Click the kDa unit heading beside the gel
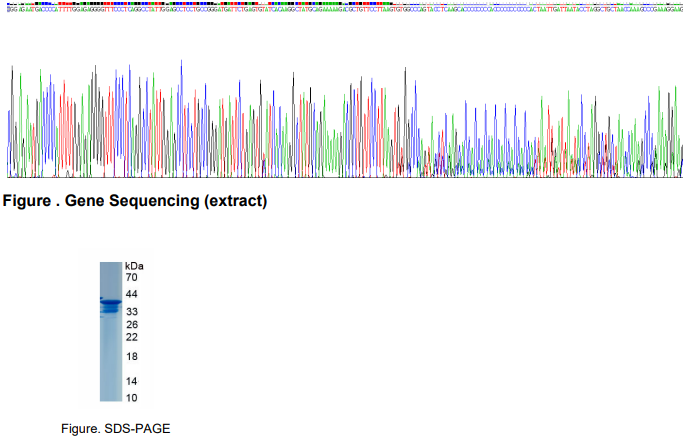Viewport: 694px width, 443px height. [135, 266]
